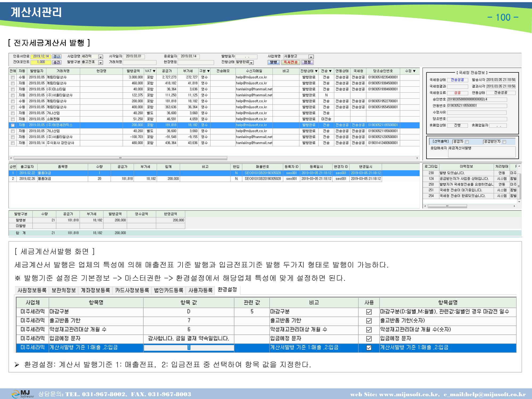Open the 구분 column filter arrow
This screenshot has height=399, width=532.
[x=208, y=71]
